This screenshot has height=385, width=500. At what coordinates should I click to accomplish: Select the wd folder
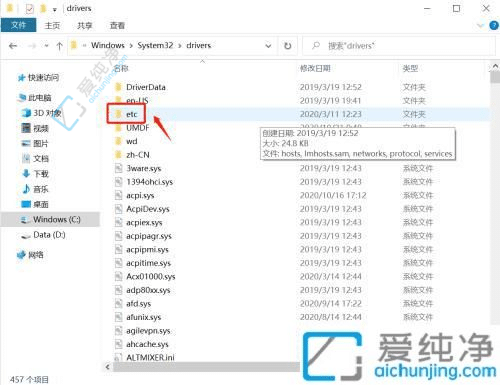pyautogui.click(x=132, y=141)
